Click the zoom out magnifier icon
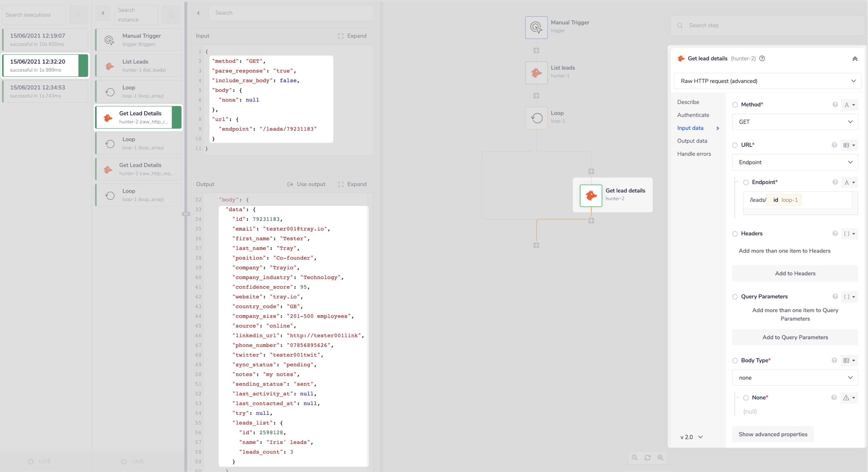This screenshot has height=472, width=868. pyautogui.click(x=635, y=458)
